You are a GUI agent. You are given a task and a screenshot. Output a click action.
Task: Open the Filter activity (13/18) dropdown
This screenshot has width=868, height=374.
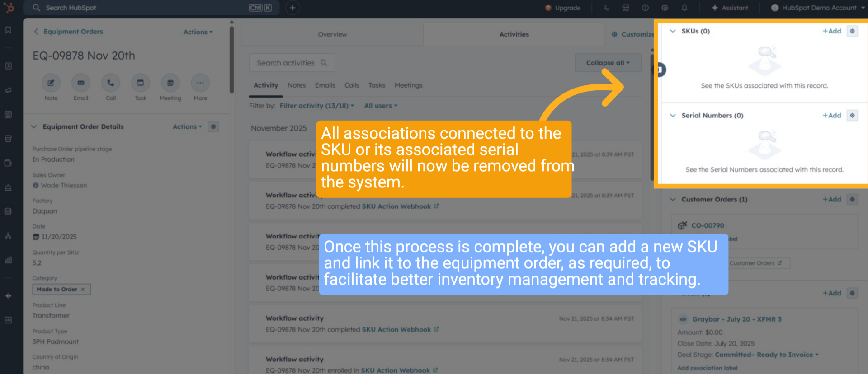(x=317, y=106)
